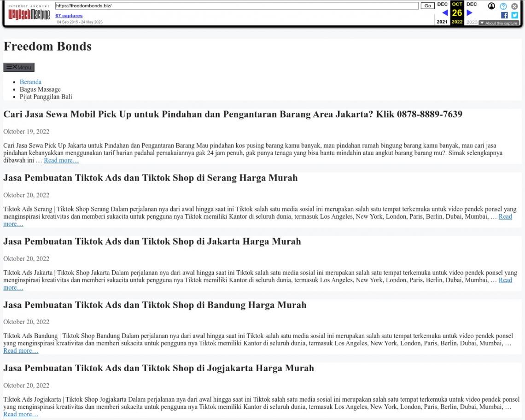Image resolution: width=525 pixels, height=420 pixels.
Task: Open the Bagus Massage menu item
Action: 40,89
